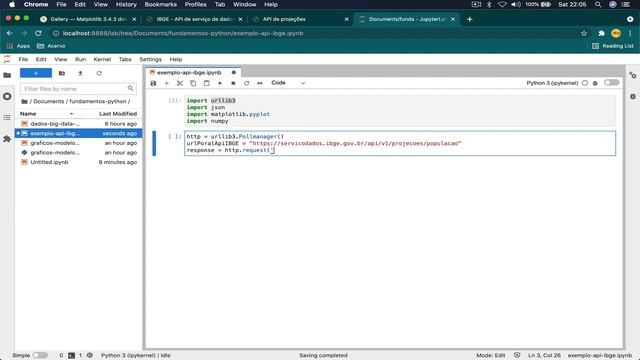Open JupyterLab Tabs menu
Viewport: 640px width, 360px height.
coord(125,59)
